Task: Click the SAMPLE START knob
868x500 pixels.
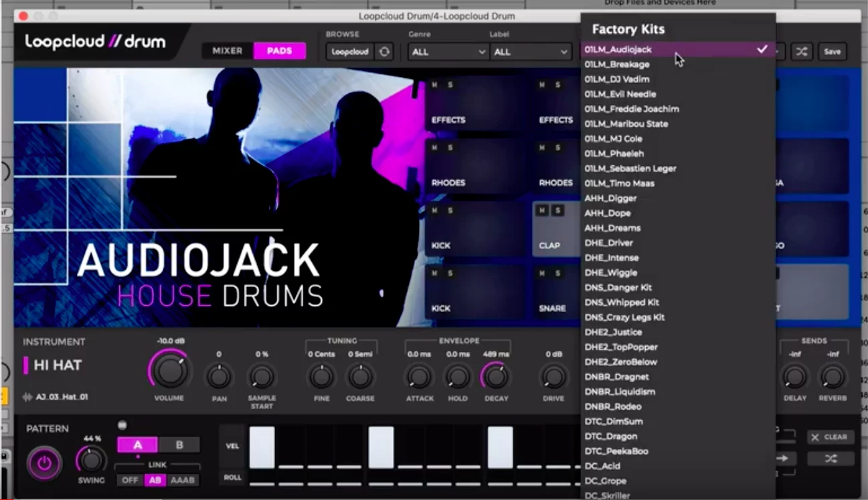Action: coord(261,377)
